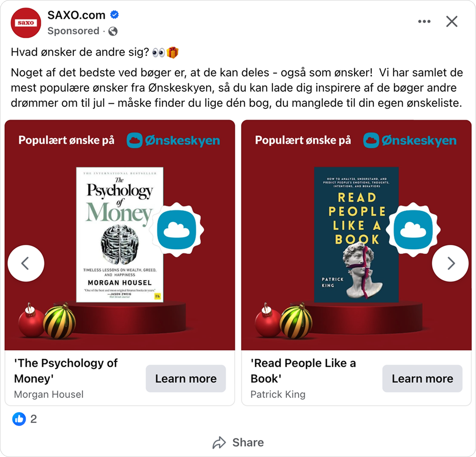Go to previous carousel card

(x=26, y=263)
